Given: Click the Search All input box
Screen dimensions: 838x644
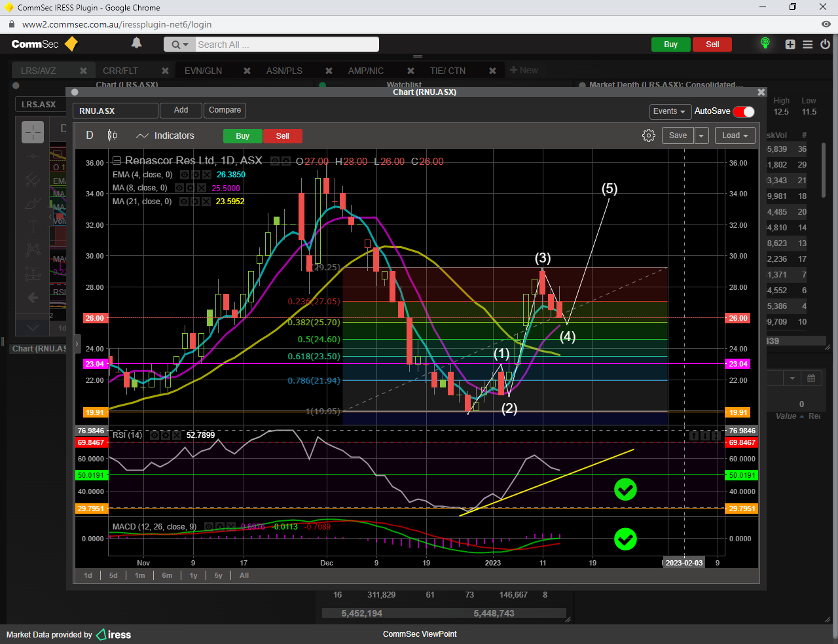Looking at the screenshot, I should click(287, 45).
